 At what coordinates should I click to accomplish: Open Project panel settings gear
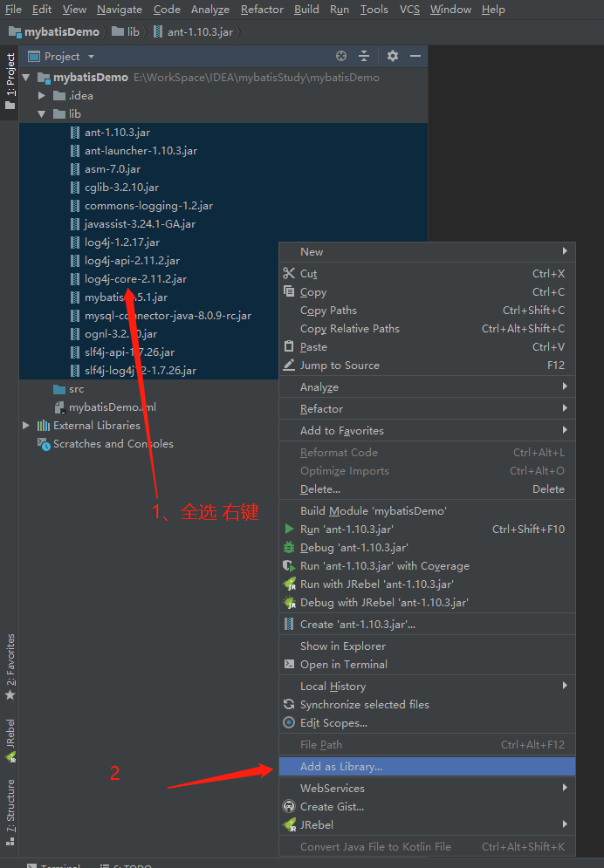[393, 56]
